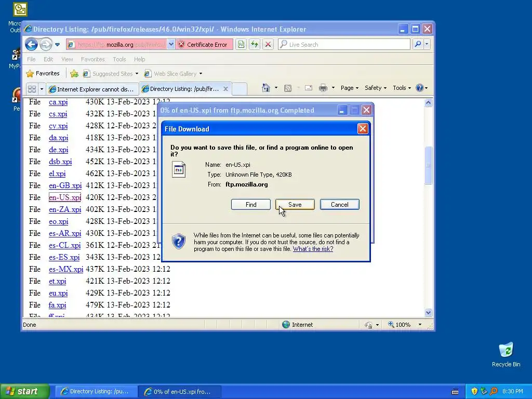Open Suggested Sites dropdown
Image resolution: width=532 pixels, height=399 pixels.
[x=111, y=74]
